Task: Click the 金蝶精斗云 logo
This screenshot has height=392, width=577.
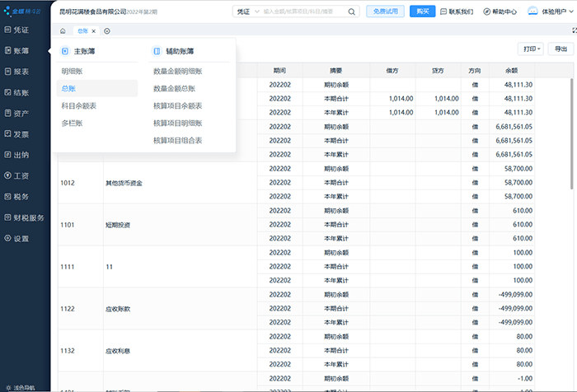Action: 22,11
